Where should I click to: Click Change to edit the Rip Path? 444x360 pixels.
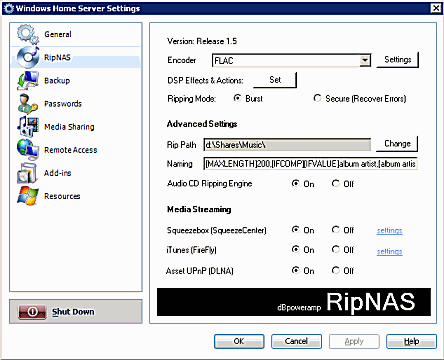click(x=397, y=144)
